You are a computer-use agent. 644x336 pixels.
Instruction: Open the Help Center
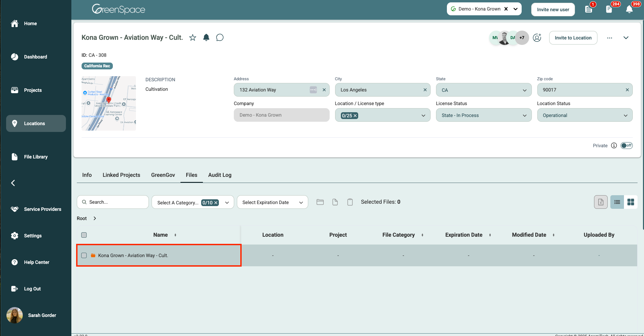click(30, 262)
